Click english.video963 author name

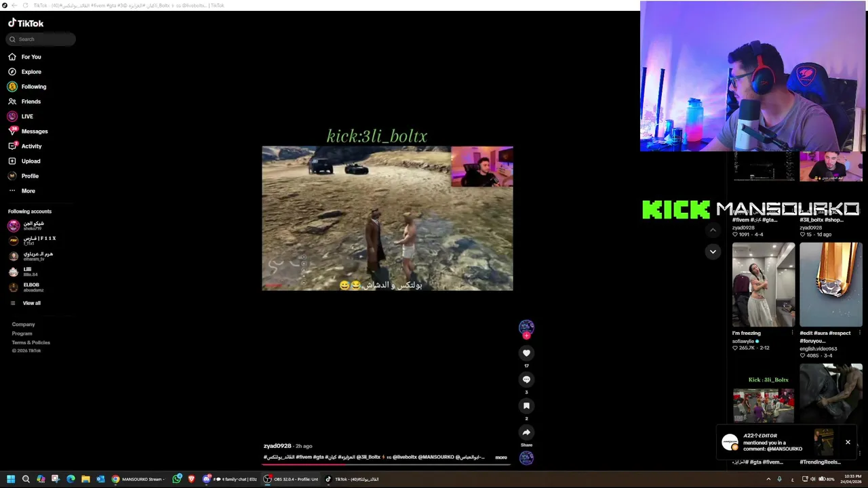[x=818, y=348]
